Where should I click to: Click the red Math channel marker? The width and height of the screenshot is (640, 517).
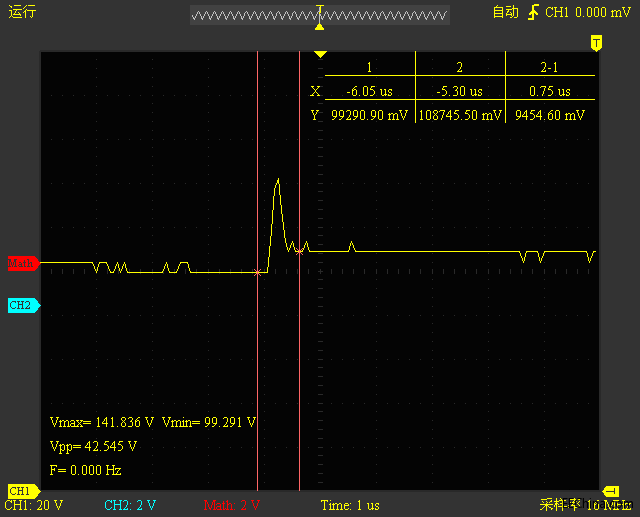(x=23, y=263)
